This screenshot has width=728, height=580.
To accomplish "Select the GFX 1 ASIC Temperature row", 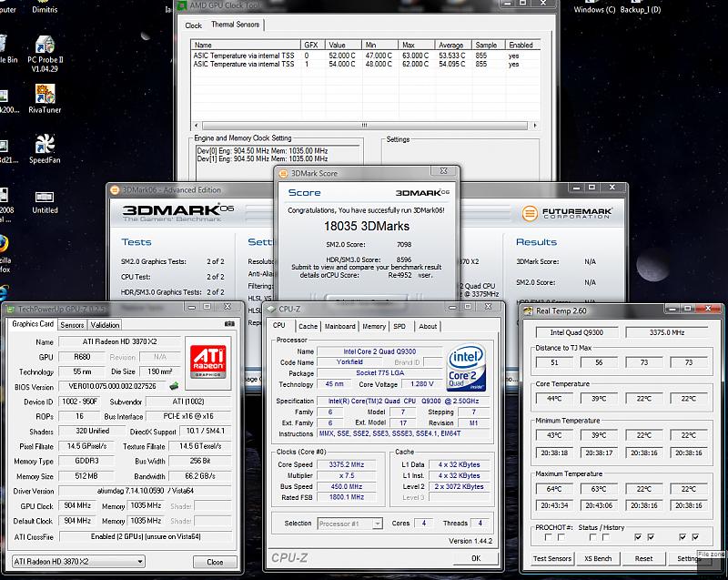I will pyautogui.click(x=366, y=64).
